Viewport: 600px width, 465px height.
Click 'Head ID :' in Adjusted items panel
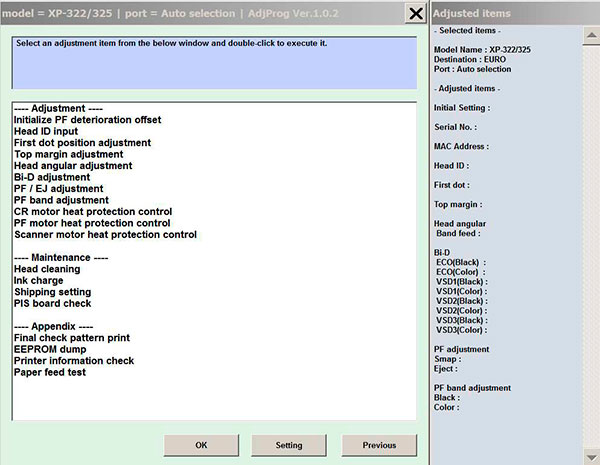pyautogui.click(x=452, y=166)
